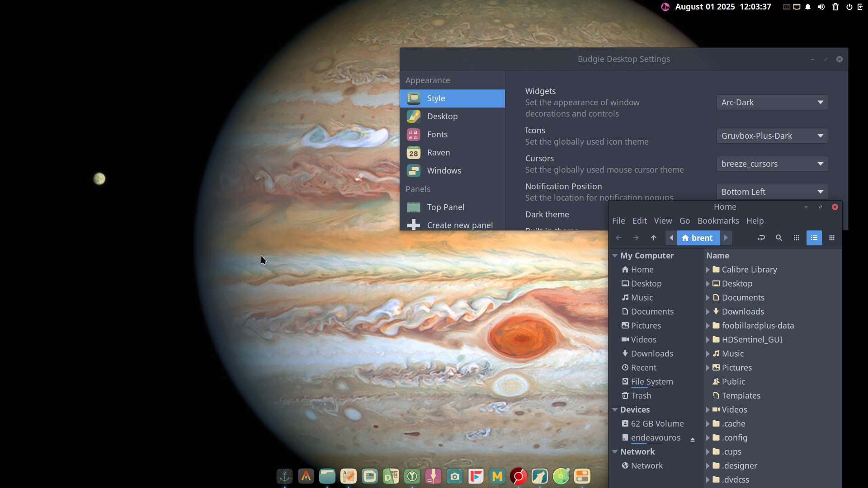Image resolution: width=868 pixels, height=488 pixels.
Task: Launch the red circular browser app from dock
Action: 519,476
